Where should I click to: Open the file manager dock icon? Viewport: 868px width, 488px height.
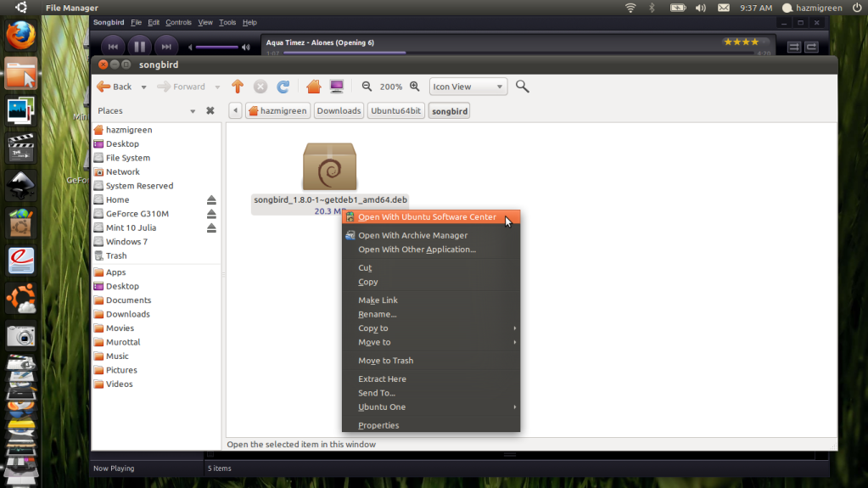click(x=21, y=74)
